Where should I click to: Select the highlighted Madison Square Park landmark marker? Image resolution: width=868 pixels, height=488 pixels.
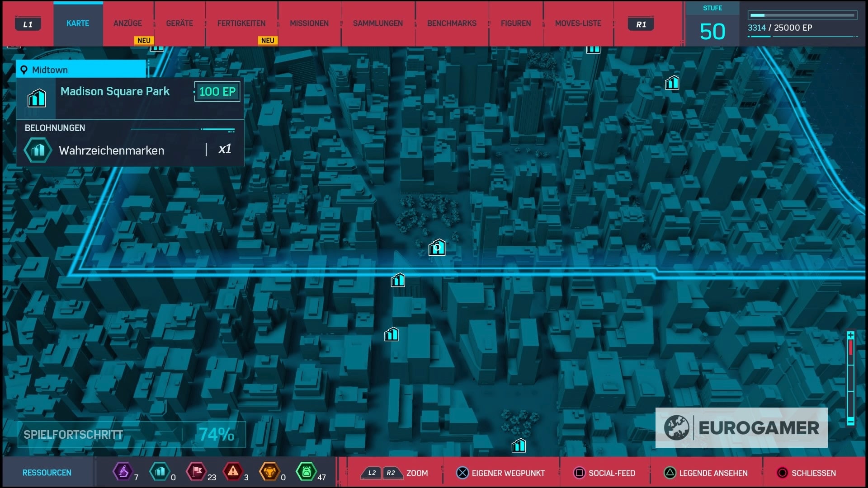437,248
